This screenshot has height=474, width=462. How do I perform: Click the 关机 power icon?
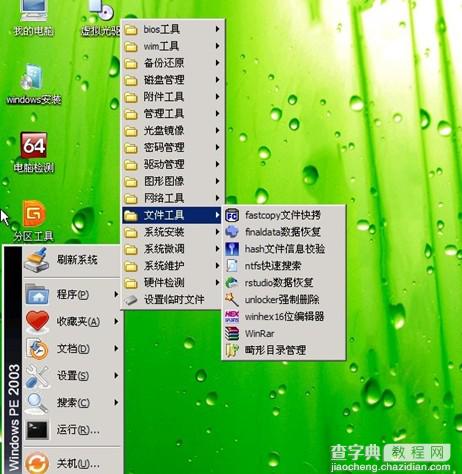37,463
